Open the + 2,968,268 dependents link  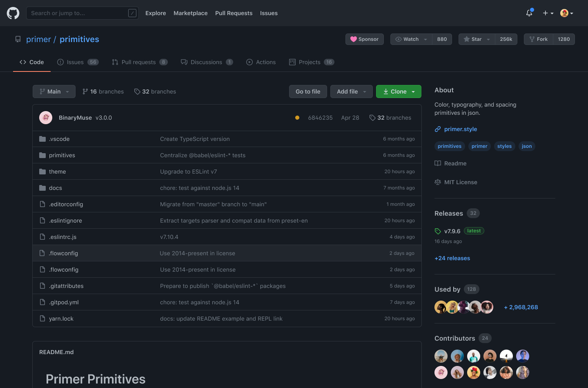pyautogui.click(x=521, y=307)
